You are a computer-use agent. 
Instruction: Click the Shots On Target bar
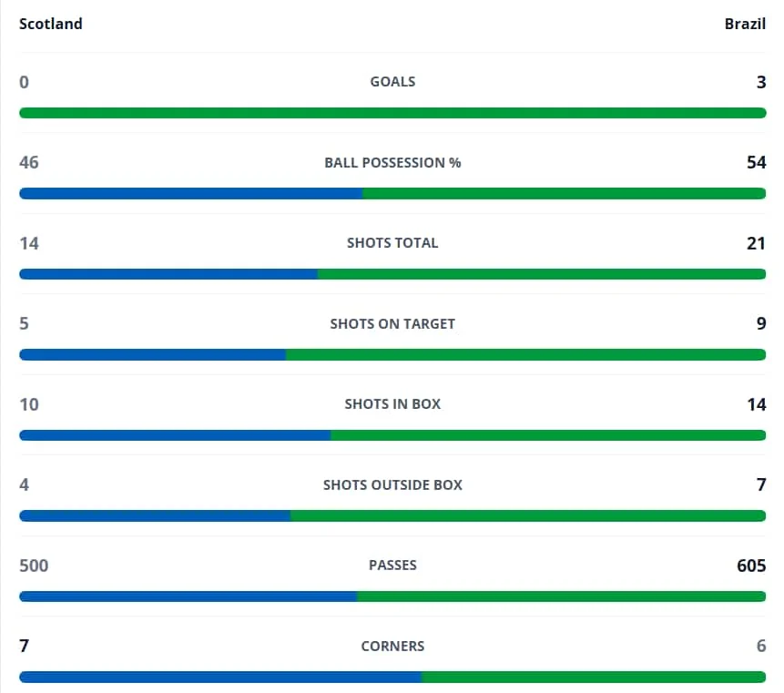(x=392, y=355)
